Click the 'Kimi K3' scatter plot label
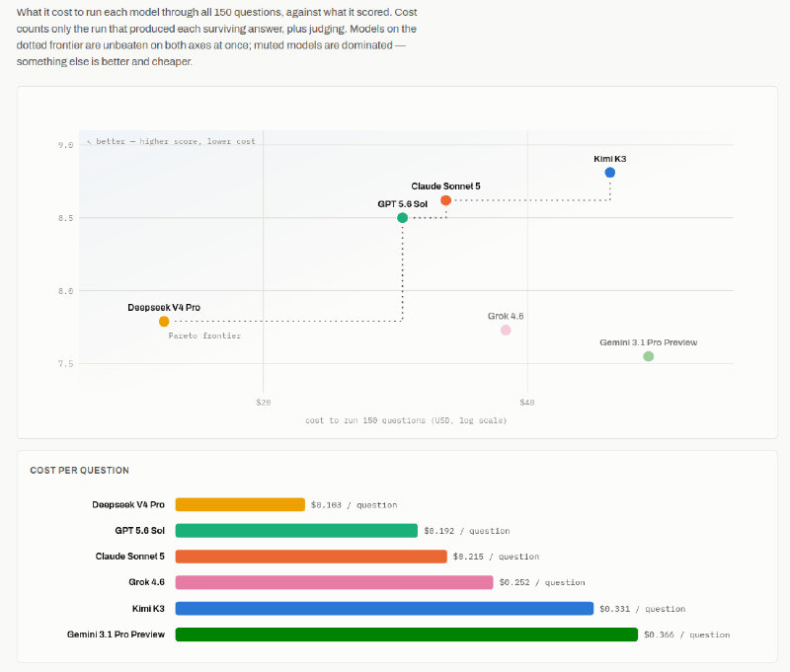 (x=609, y=159)
